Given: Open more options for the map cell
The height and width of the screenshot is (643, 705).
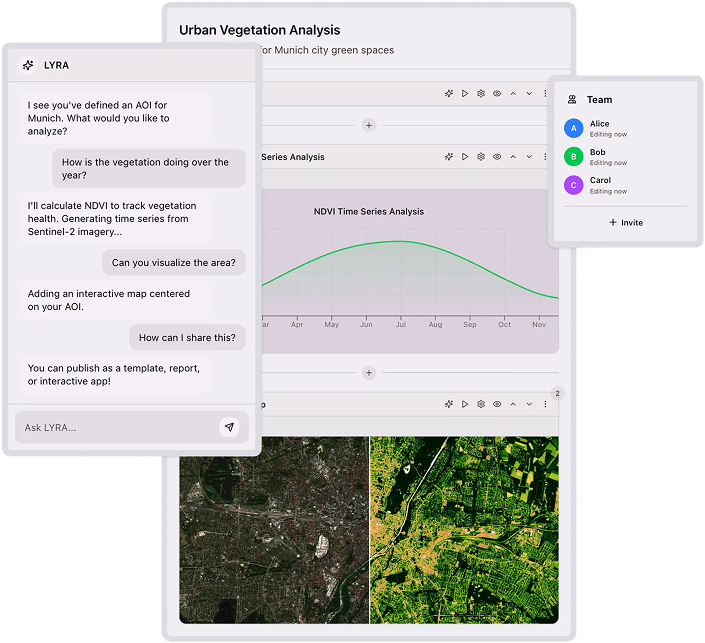Looking at the screenshot, I should click(x=545, y=405).
